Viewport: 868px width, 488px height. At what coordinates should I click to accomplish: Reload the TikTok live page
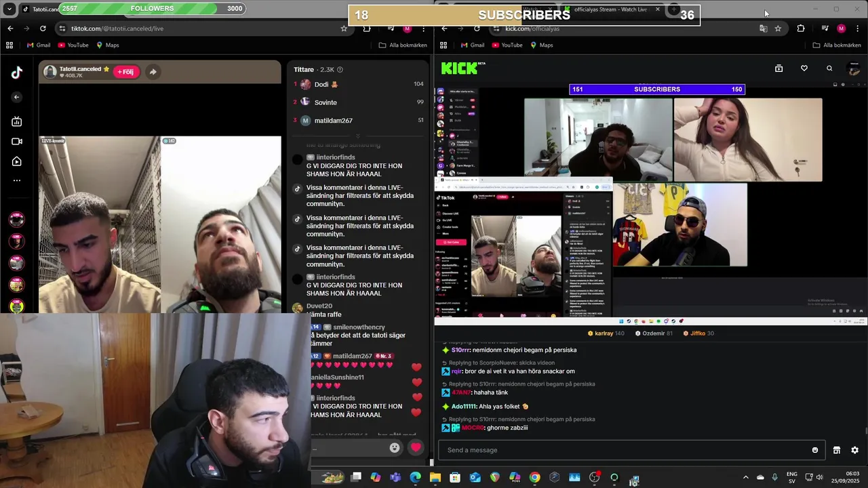pos(43,28)
